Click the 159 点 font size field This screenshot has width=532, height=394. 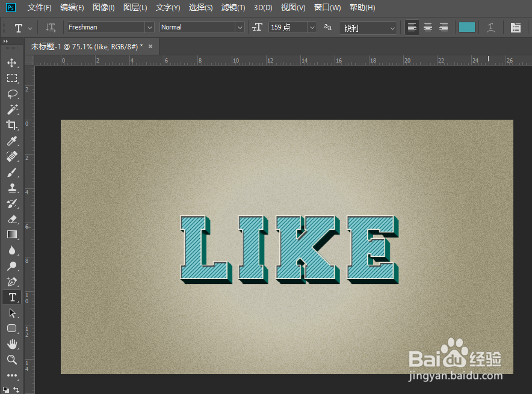coord(288,28)
